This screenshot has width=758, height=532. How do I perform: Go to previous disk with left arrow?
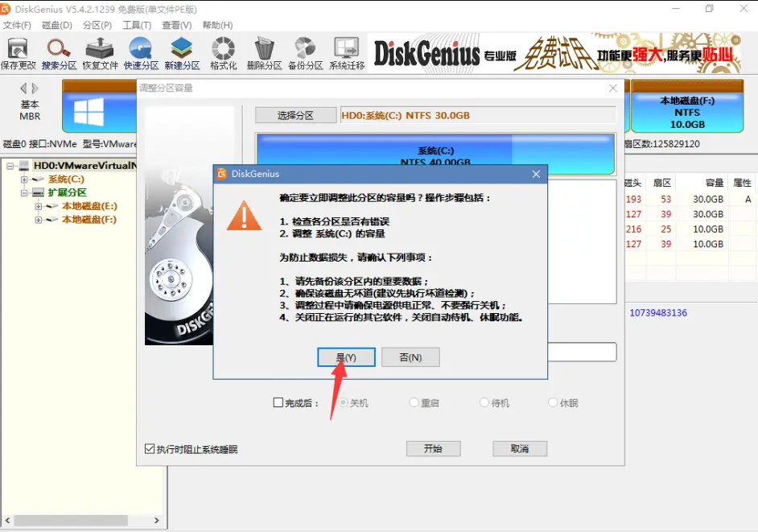click(23, 89)
